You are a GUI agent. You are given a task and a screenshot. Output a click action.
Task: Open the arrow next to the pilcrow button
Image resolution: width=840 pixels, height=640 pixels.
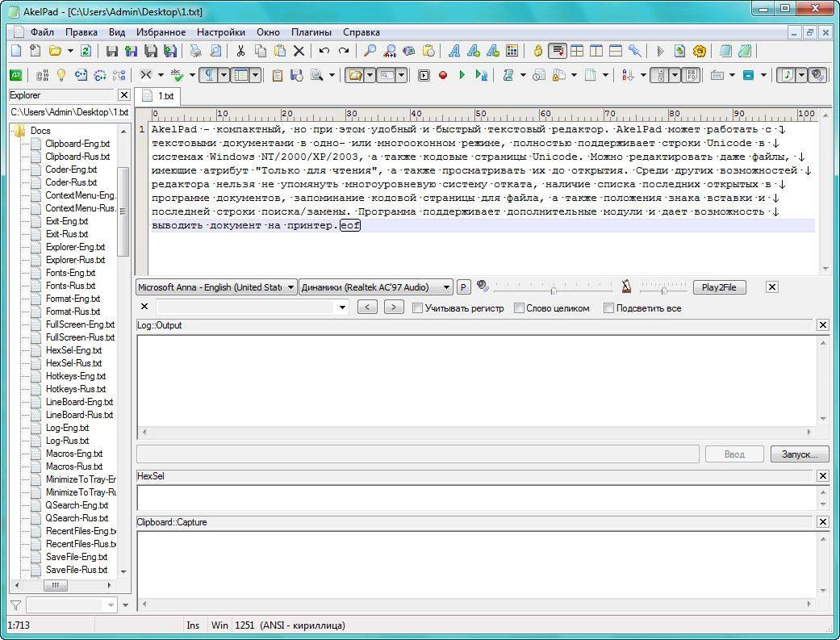click(x=224, y=75)
